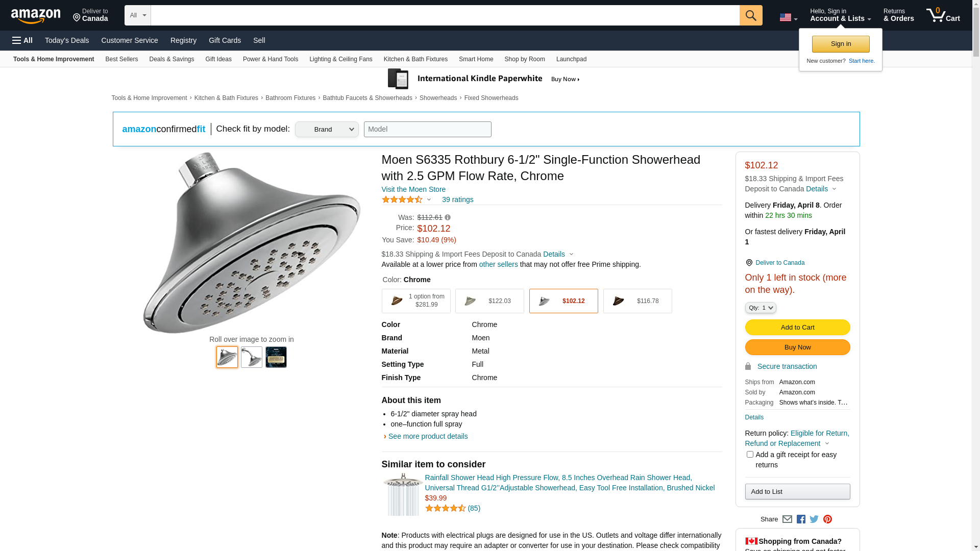980x551 pixels.
Task: Open the shopping cart icon
Action: (x=943, y=15)
